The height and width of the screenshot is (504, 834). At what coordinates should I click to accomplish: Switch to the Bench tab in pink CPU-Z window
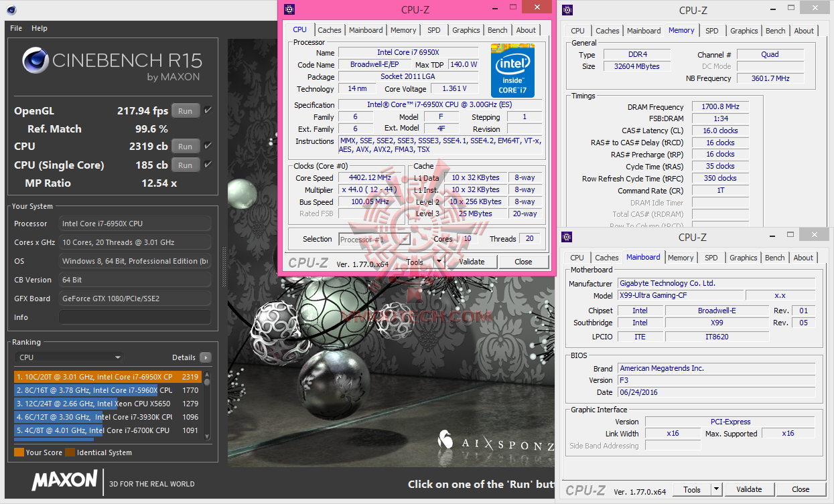(498, 30)
